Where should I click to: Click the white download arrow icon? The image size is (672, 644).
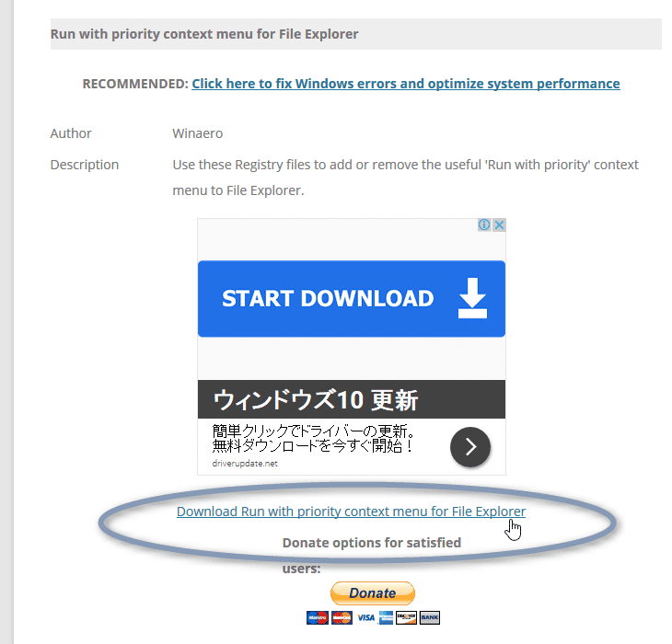click(472, 298)
